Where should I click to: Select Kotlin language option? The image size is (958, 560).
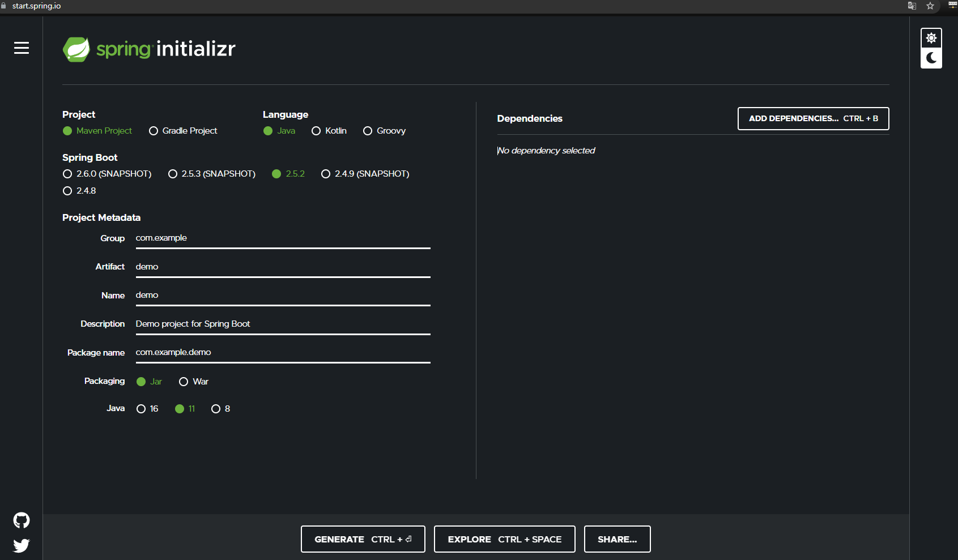[329, 131]
